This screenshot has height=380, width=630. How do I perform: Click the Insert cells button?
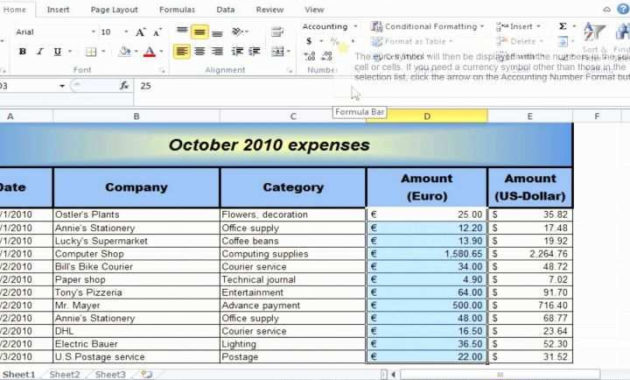pyautogui.click(x=518, y=27)
